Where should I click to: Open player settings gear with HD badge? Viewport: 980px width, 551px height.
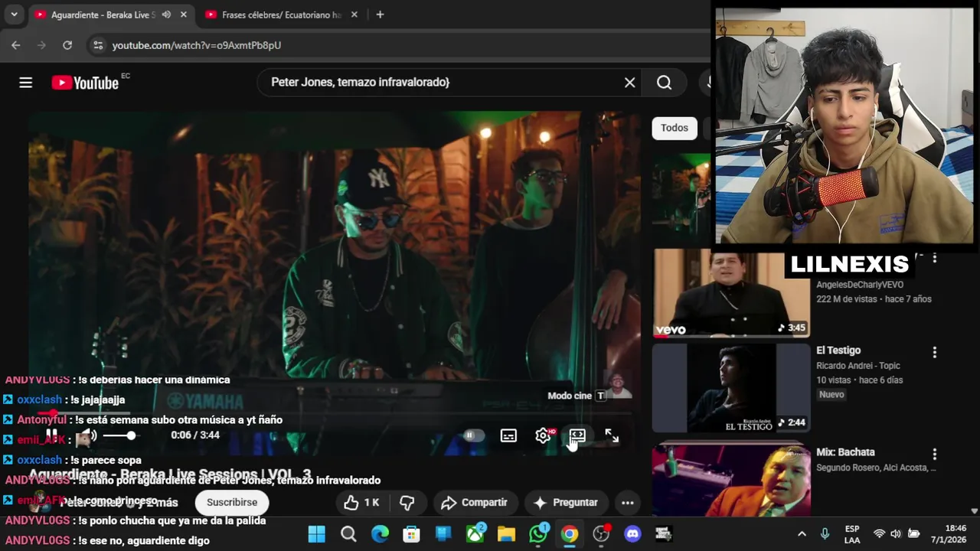(544, 435)
